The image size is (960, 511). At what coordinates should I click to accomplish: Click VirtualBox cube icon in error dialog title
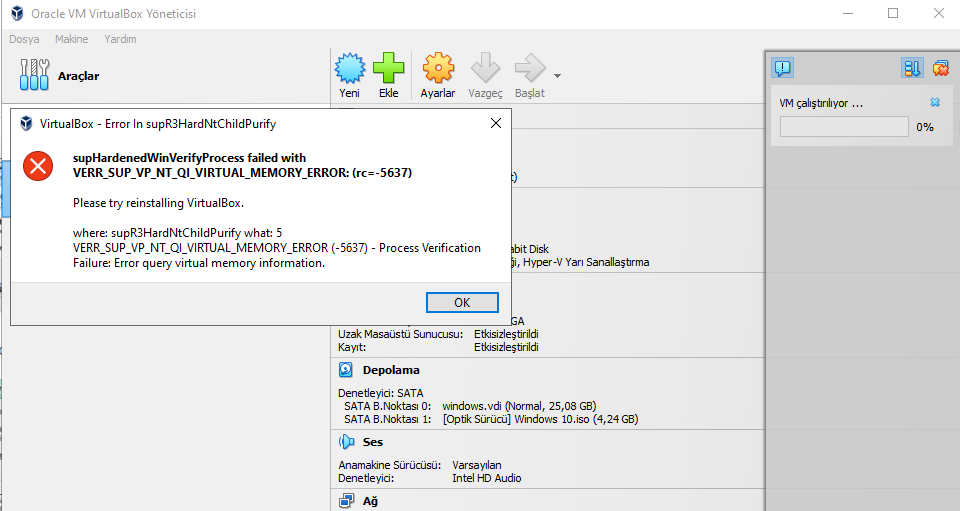pyautogui.click(x=26, y=124)
